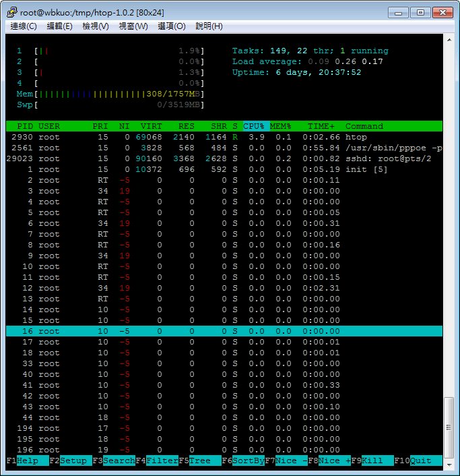Click the CPU 3 usage bar
Screen dimensions: 460x476
pyautogui.click(x=110, y=73)
